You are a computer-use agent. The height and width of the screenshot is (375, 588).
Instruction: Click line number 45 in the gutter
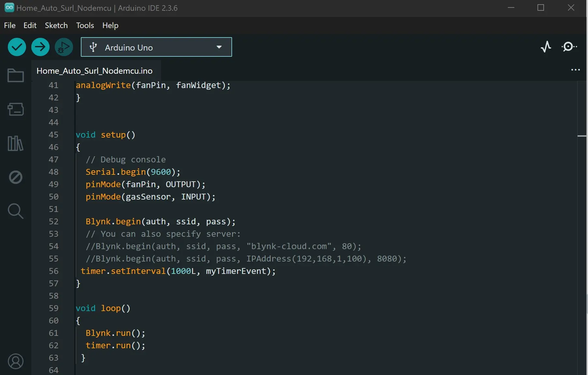pyautogui.click(x=53, y=135)
